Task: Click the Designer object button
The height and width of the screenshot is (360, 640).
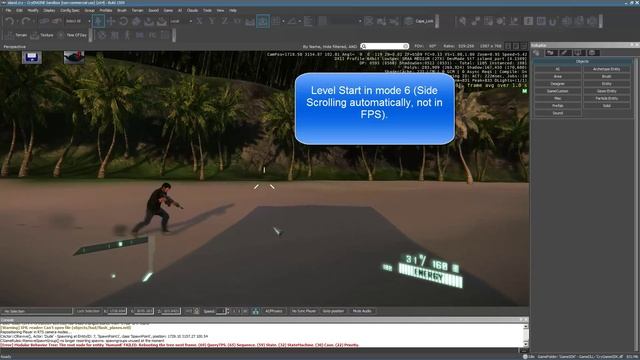Action: (x=558, y=84)
